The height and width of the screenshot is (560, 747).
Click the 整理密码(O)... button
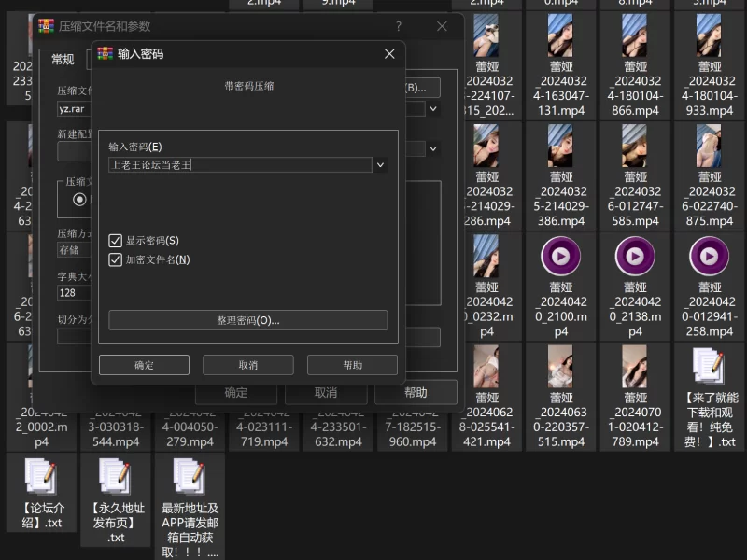(x=247, y=320)
